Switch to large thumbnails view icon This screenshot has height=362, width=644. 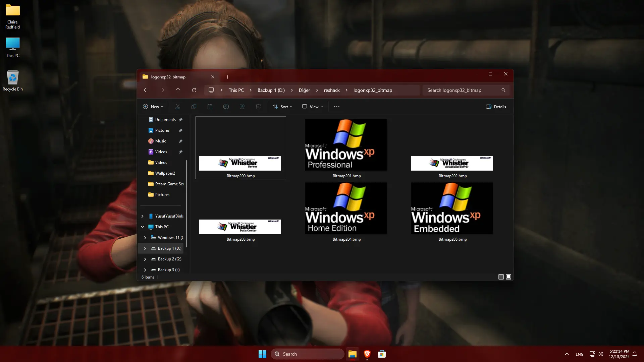(x=508, y=277)
